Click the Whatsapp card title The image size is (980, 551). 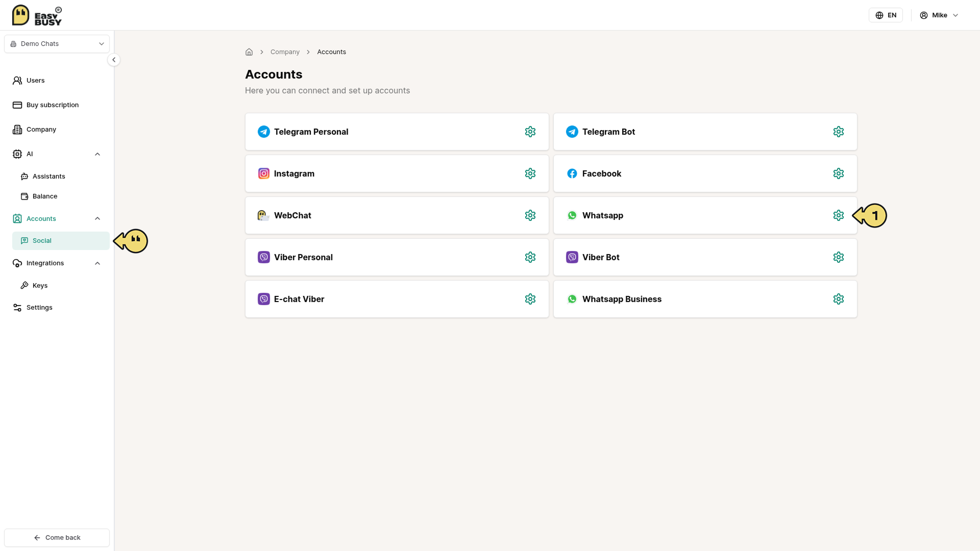[x=603, y=215]
